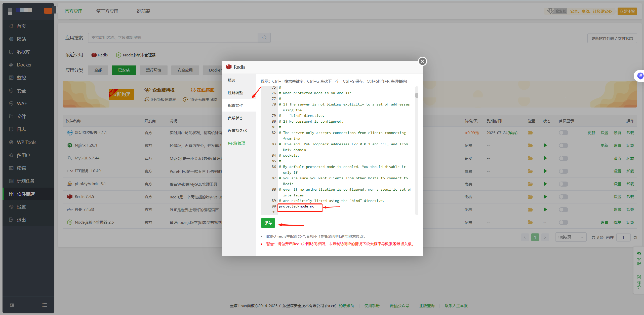Open the 客服 customer service side widget
Screen dimensions: 644x315
pyautogui.click(x=639, y=258)
